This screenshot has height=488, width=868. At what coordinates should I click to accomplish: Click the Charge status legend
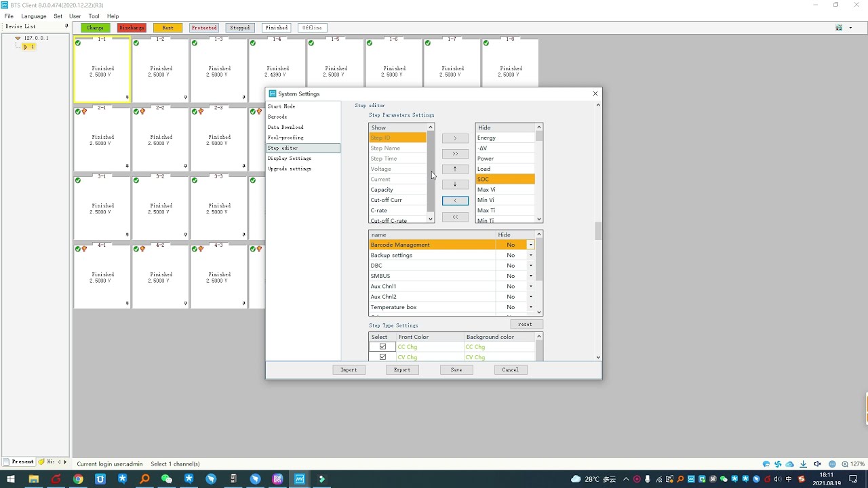(95, 28)
